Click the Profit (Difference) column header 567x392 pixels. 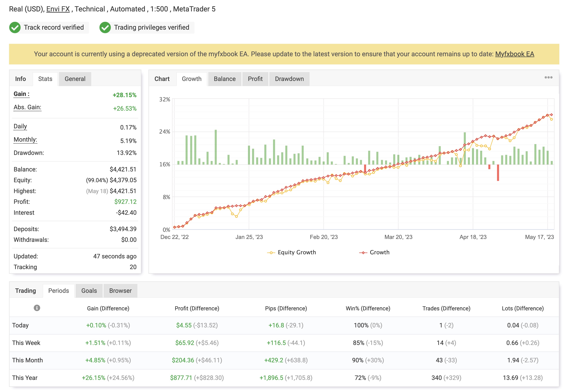(x=197, y=308)
